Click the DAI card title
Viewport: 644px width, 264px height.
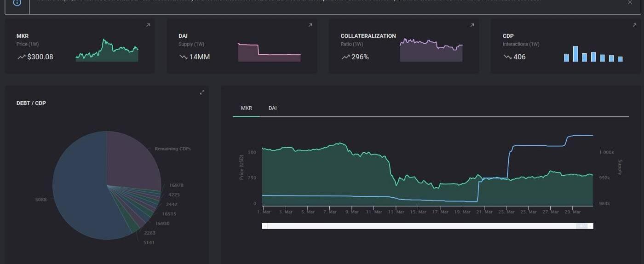(x=183, y=36)
